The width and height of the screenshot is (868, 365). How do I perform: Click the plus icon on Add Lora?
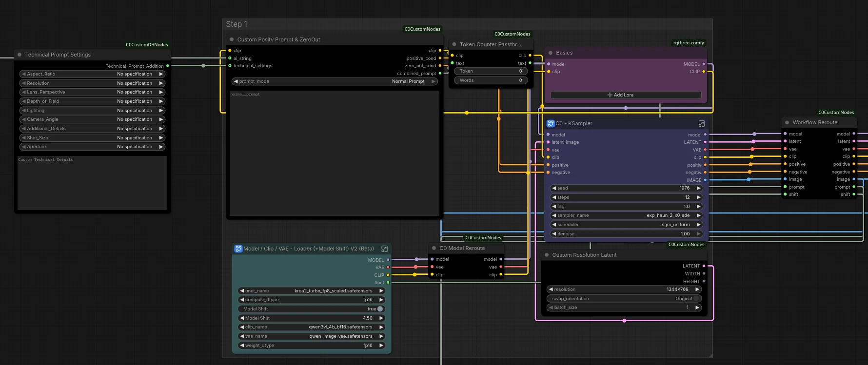[x=610, y=95]
